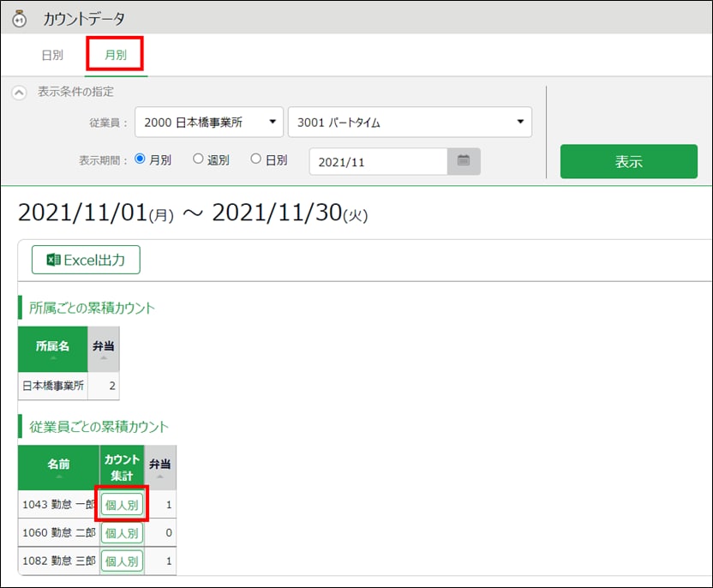Select the 週別 display period radio button

(198, 159)
